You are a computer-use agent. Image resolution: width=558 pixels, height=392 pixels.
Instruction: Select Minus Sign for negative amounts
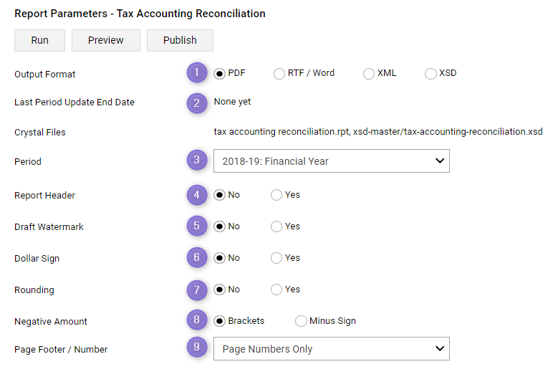point(301,321)
